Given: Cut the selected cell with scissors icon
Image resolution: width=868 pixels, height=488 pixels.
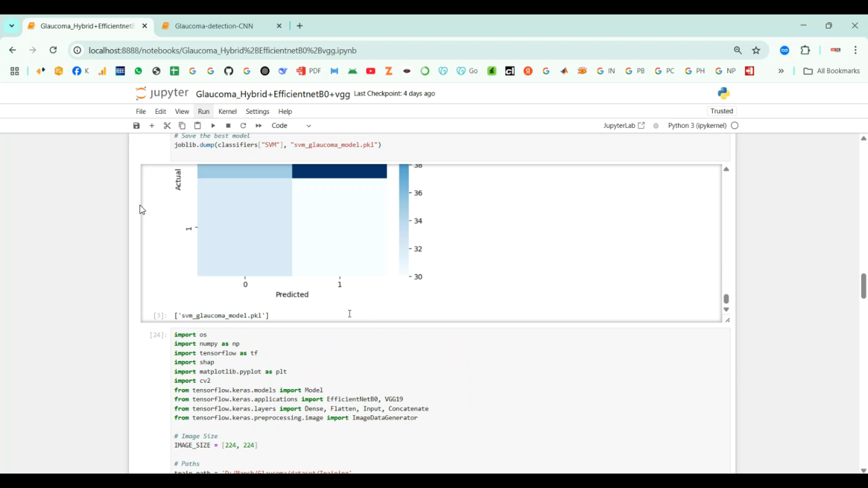Looking at the screenshot, I should click(x=167, y=125).
